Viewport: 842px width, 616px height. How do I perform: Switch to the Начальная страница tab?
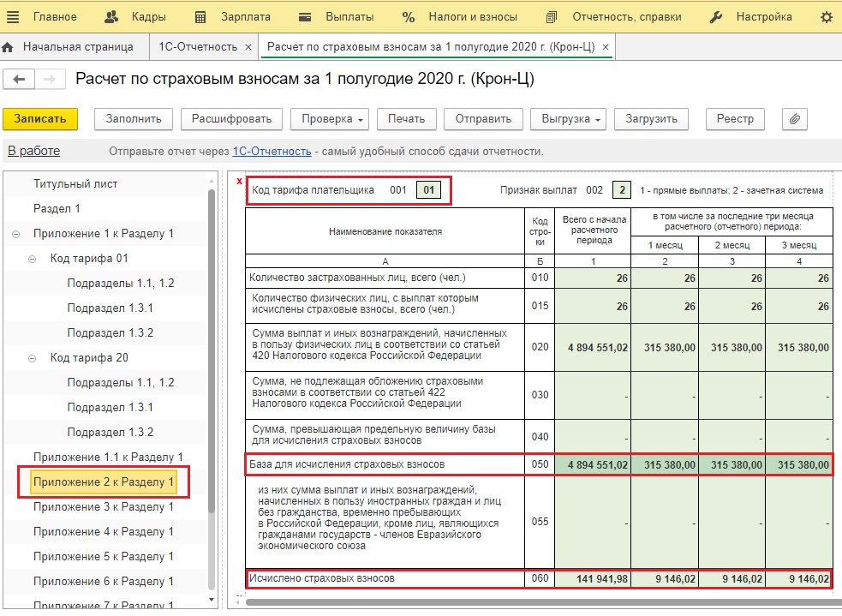pyautogui.click(x=75, y=47)
